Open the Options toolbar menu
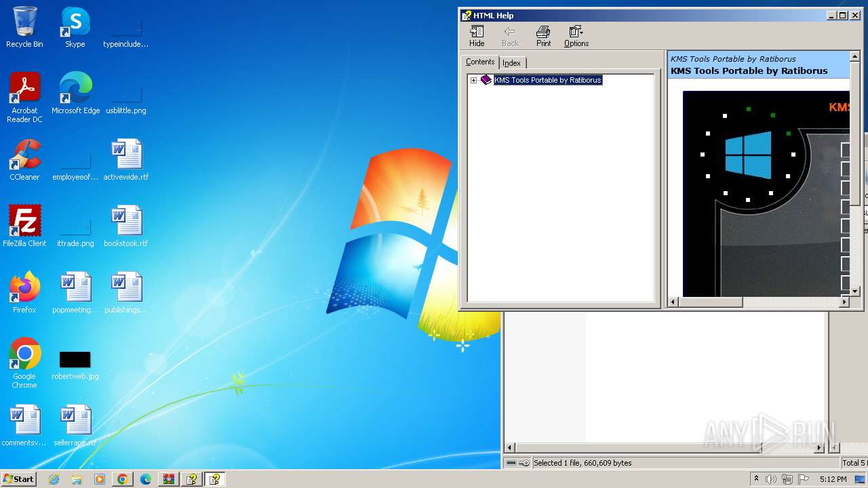Screen dimensions: 868x488 point(576,37)
